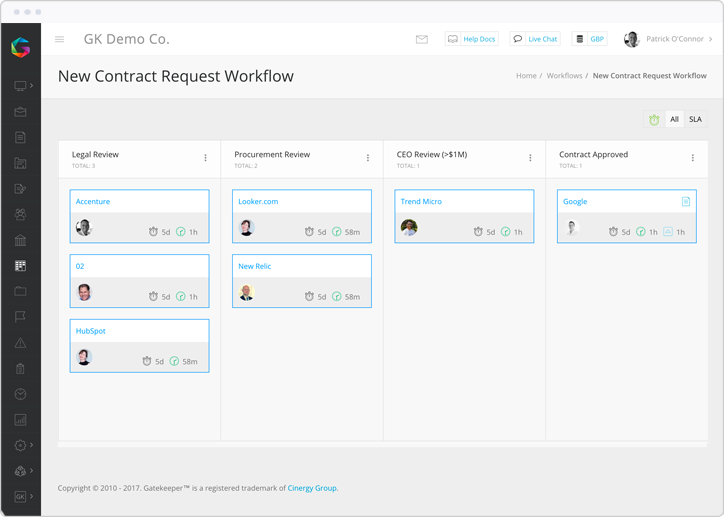
Task: Open the workflows grid icon in sidebar
Action: pyautogui.click(x=20, y=266)
